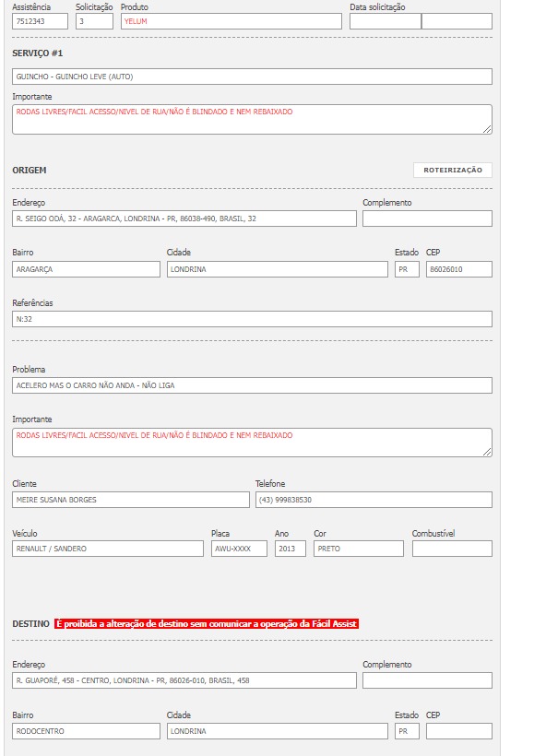Image resolution: width=558 pixels, height=756 pixels.
Task: Click the ROTEIRIZAÇÃO button
Action: (x=452, y=170)
